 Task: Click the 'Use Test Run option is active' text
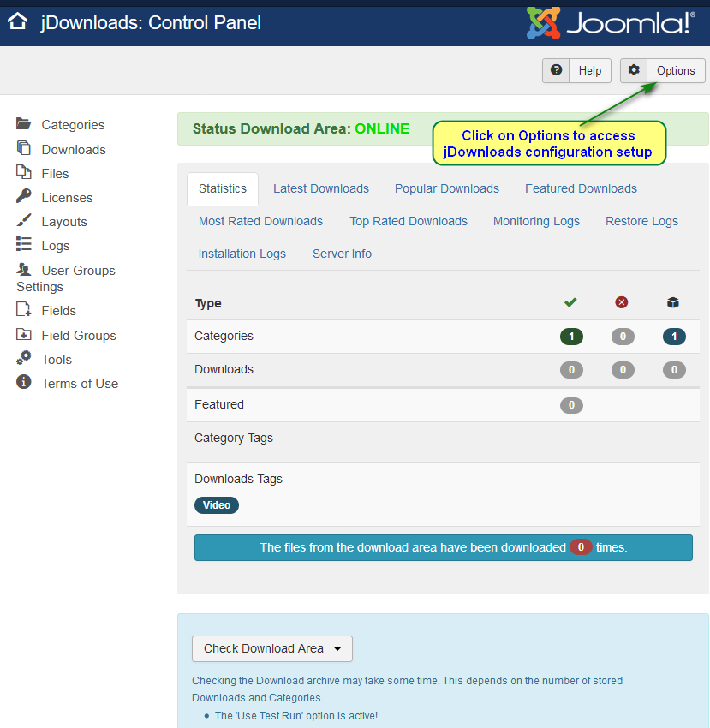(x=296, y=715)
